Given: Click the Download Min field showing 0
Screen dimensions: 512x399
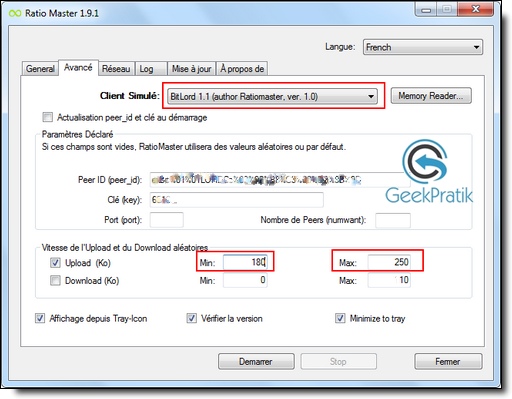Looking at the screenshot, I should click(x=245, y=280).
